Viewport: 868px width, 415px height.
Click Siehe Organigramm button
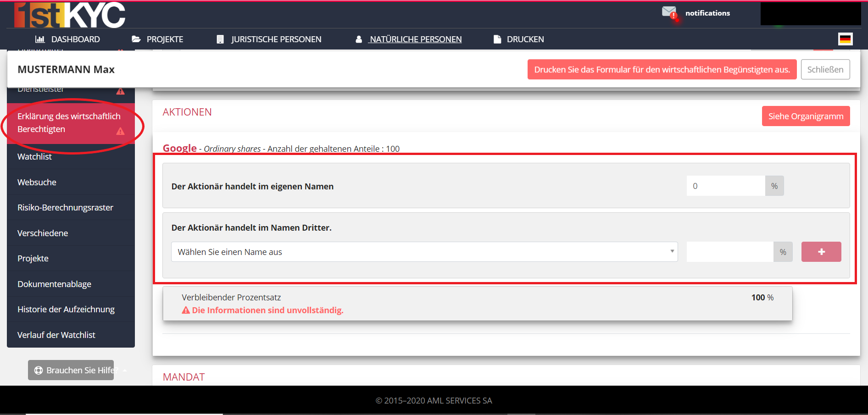[x=806, y=116]
